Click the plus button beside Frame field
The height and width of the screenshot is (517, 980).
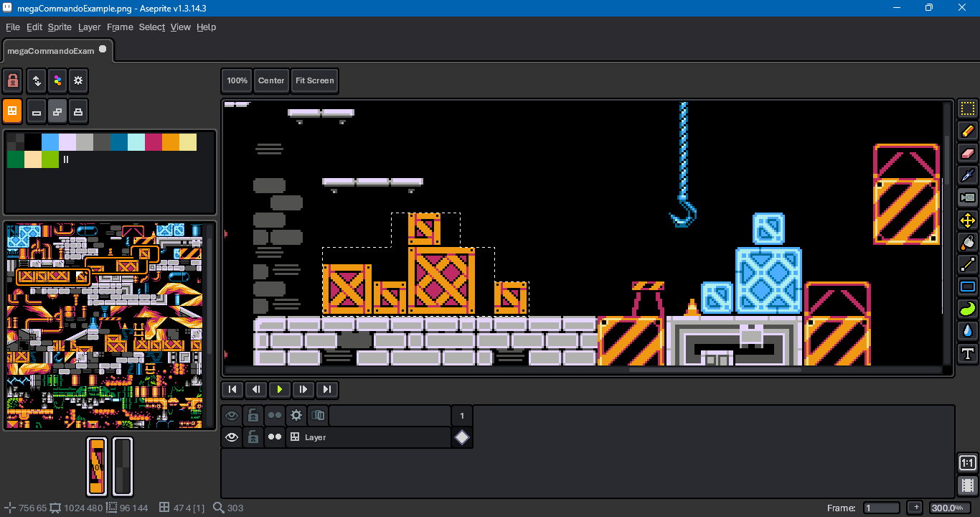tap(915, 508)
